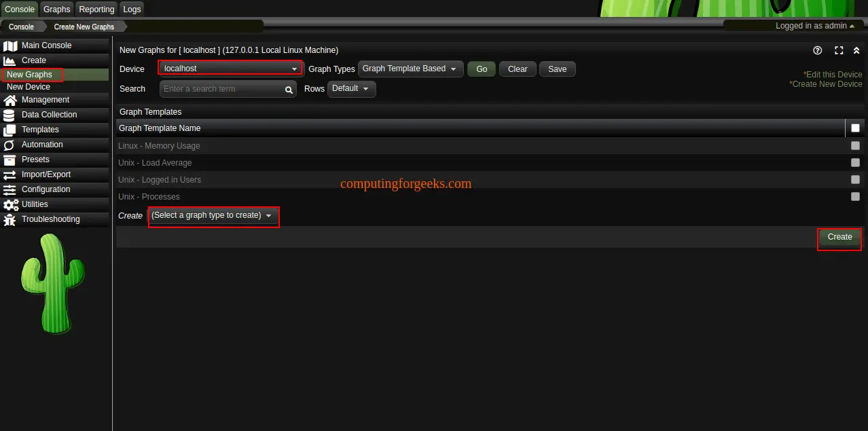Click the Go button
868x431 pixels.
481,69
